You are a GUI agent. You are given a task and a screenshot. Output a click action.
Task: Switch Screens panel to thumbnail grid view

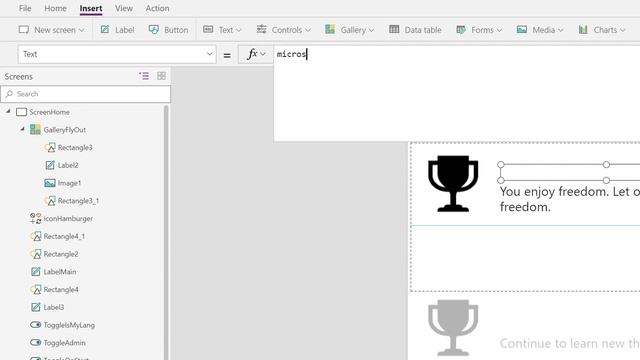[x=162, y=76]
